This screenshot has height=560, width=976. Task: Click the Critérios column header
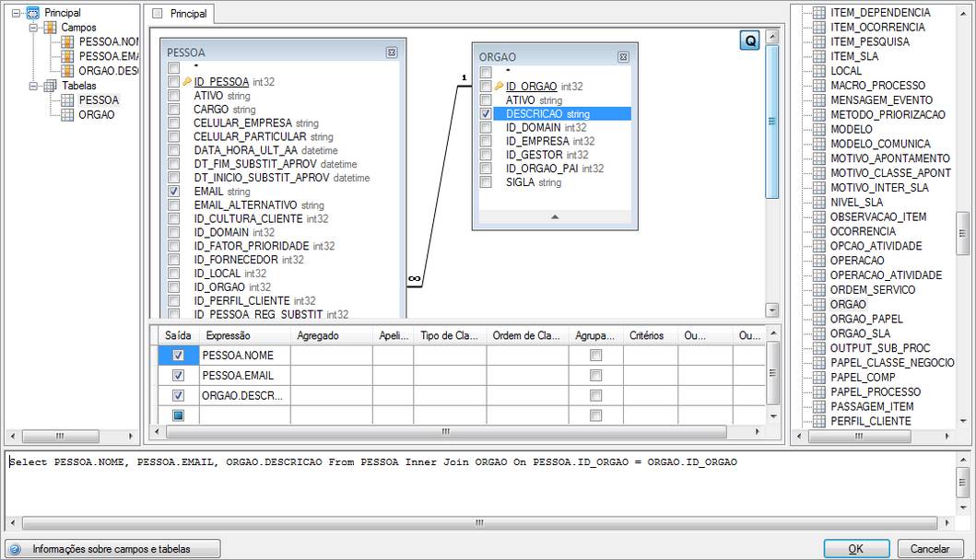(651, 335)
